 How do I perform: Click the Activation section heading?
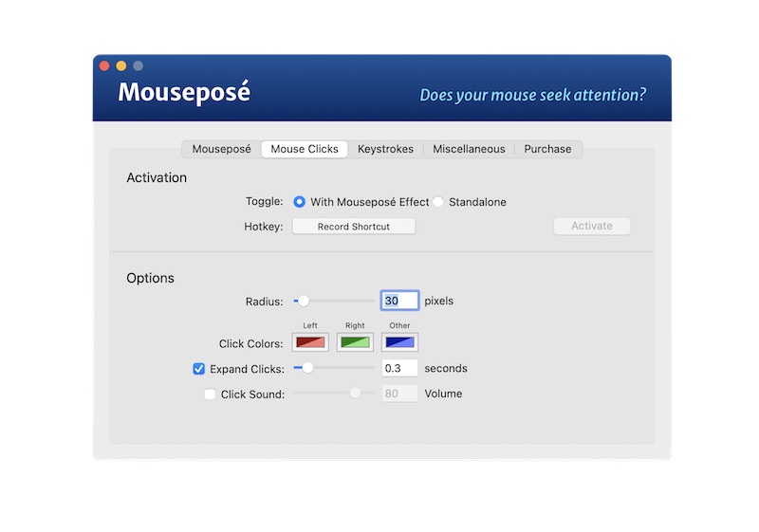pos(157,177)
